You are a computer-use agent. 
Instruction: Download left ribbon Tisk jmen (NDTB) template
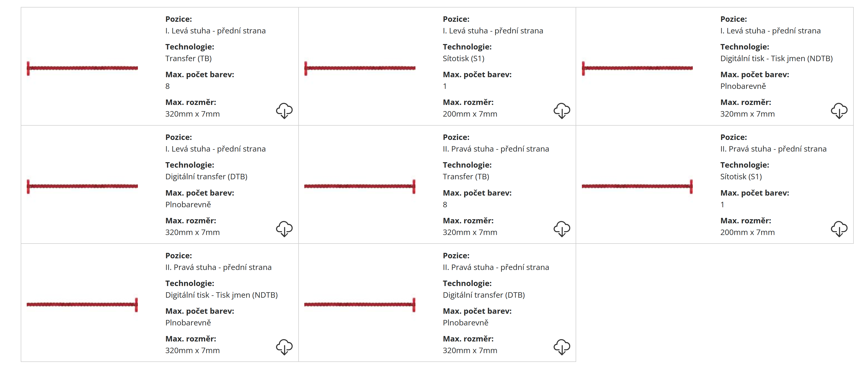pyautogui.click(x=839, y=111)
